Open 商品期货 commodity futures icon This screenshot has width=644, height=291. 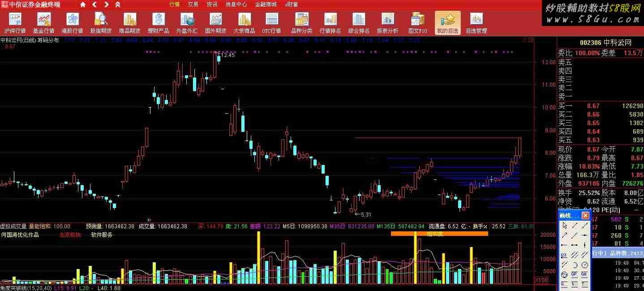click(129, 23)
